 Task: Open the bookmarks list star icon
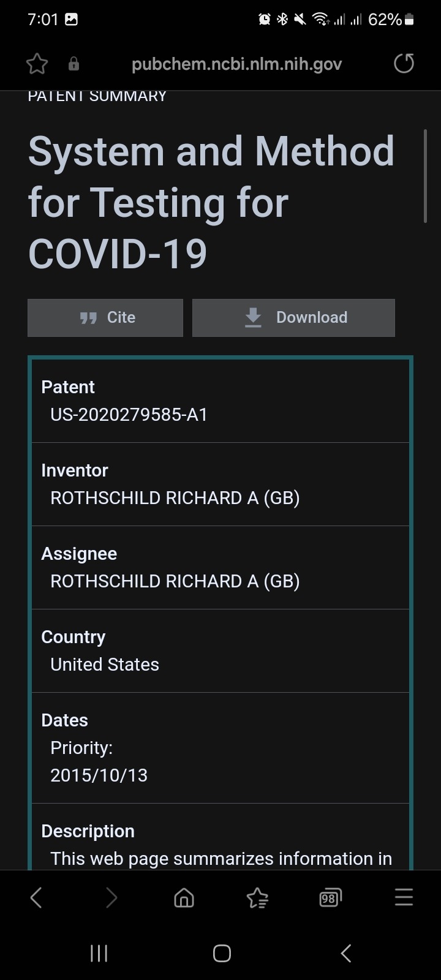click(257, 898)
